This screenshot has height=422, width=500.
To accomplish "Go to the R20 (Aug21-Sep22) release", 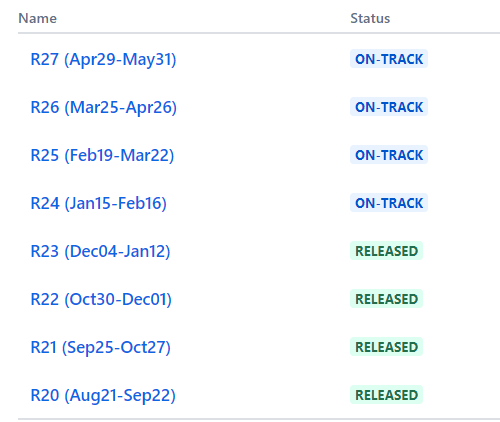I will pyautogui.click(x=103, y=395).
